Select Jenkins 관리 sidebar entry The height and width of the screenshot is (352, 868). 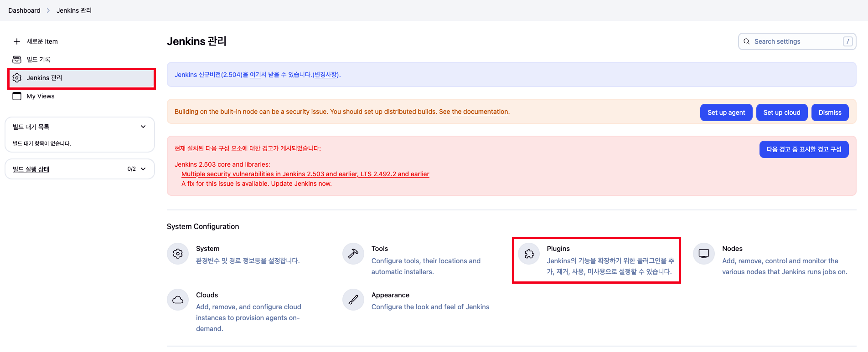pos(82,78)
